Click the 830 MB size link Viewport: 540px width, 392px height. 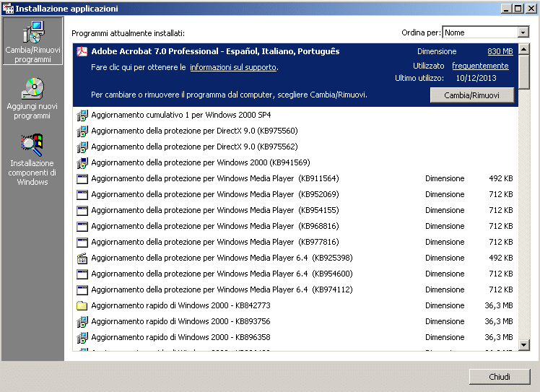pyautogui.click(x=500, y=51)
